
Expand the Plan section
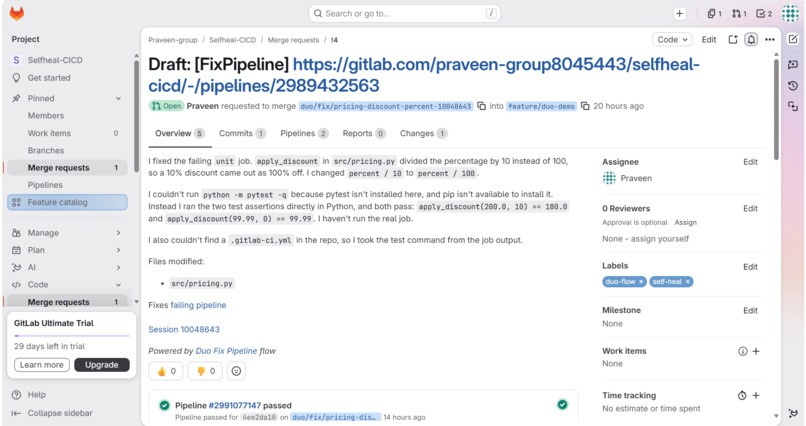coord(119,250)
